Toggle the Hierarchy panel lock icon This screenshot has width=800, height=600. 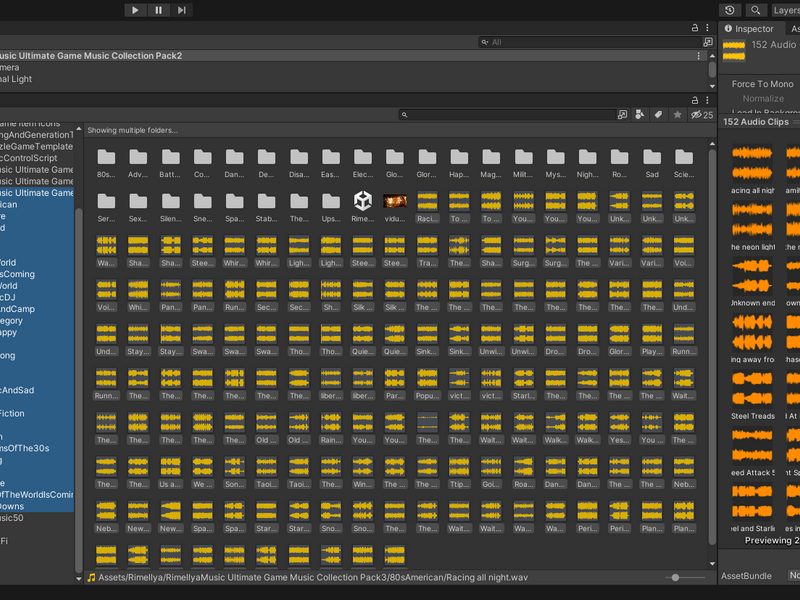pyautogui.click(x=694, y=28)
